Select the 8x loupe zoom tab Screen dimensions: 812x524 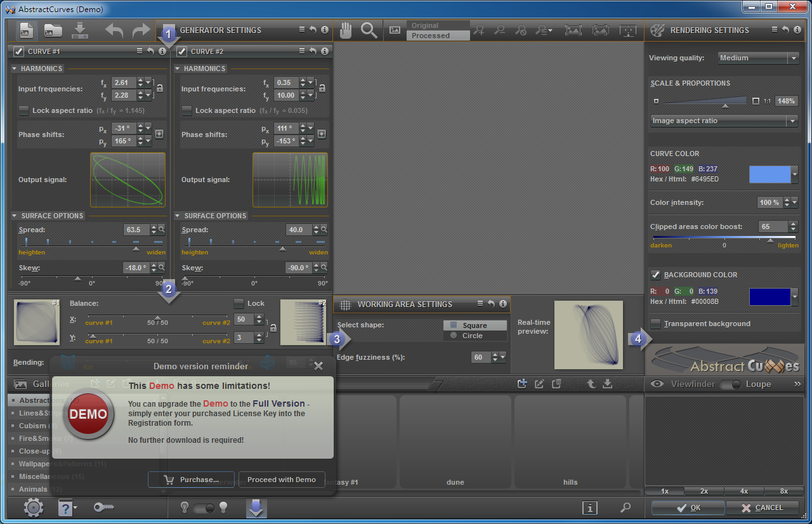[784, 491]
